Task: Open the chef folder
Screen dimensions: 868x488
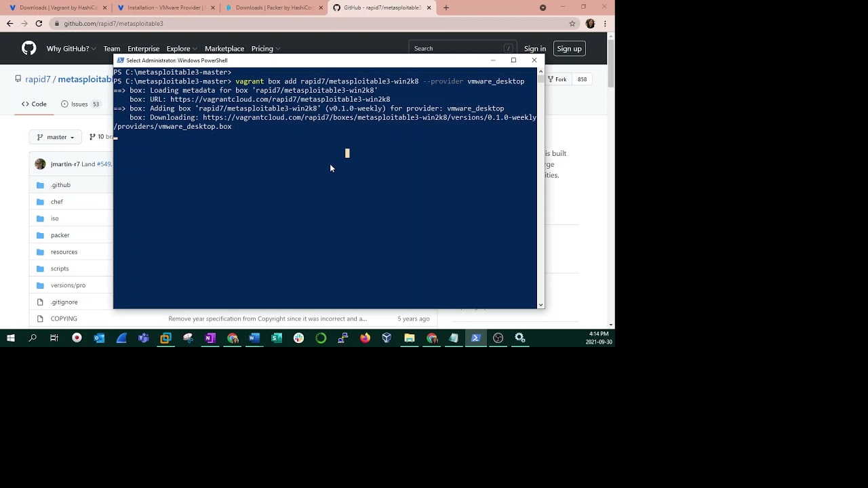Action: point(57,202)
